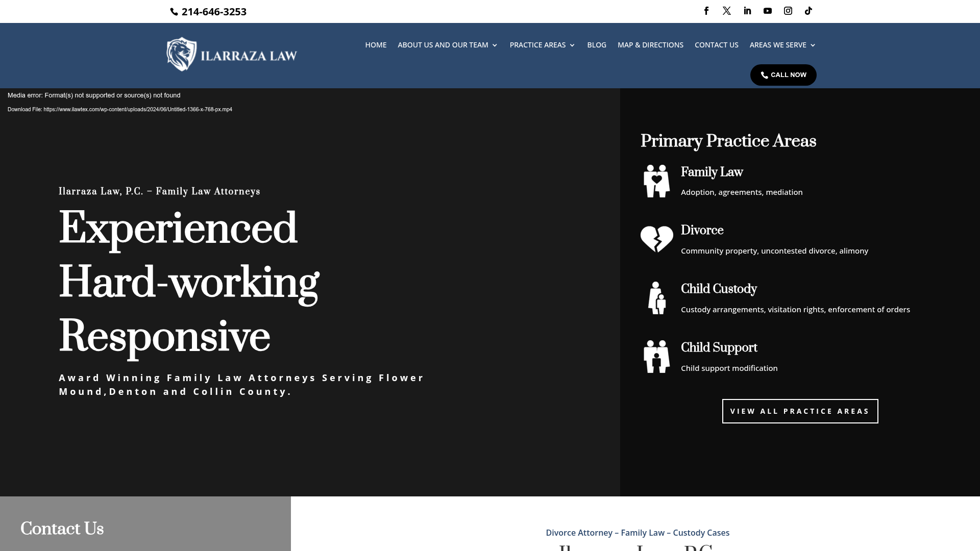Open the TikTok profile icon
This screenshot has width=980, height=551.
point(808,11)
